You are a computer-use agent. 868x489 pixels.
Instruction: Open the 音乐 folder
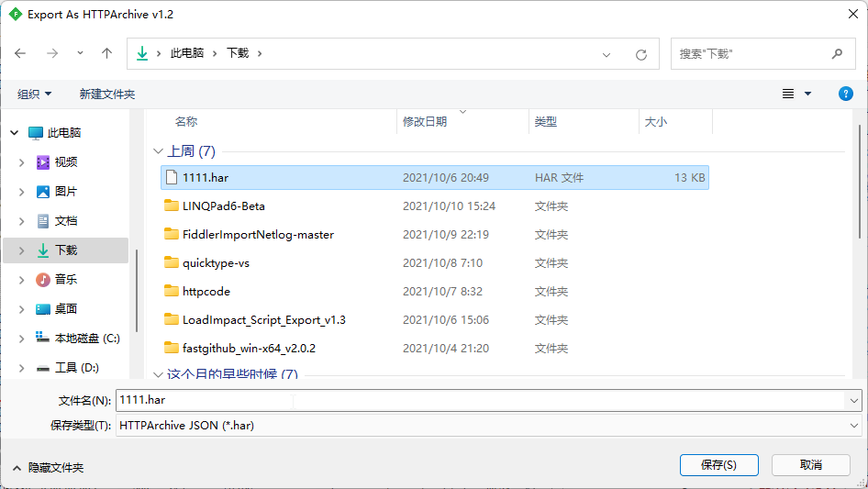[66, 280]
